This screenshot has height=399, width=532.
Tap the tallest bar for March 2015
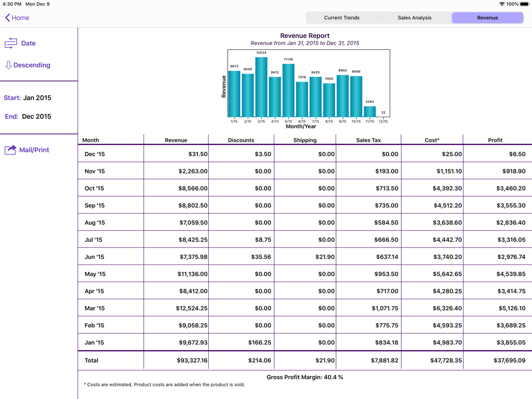pos(261,86)
